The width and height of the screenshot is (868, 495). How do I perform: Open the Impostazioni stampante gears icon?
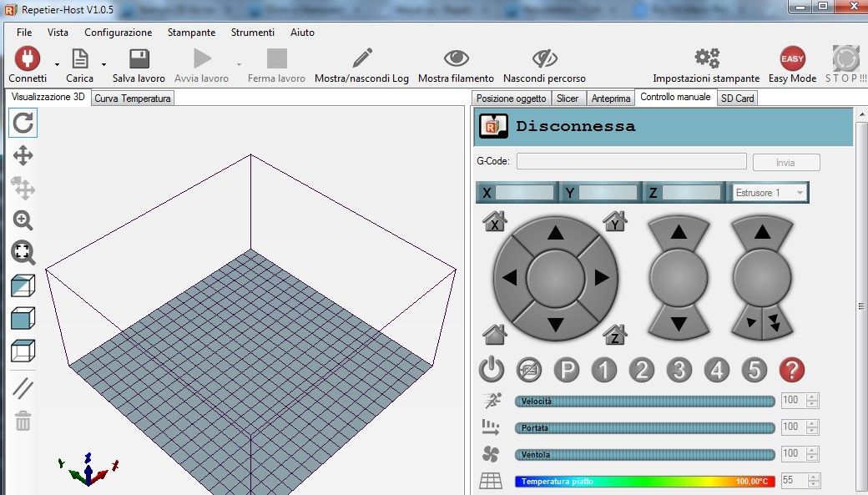pyautogui.click(x=706, y=58)
